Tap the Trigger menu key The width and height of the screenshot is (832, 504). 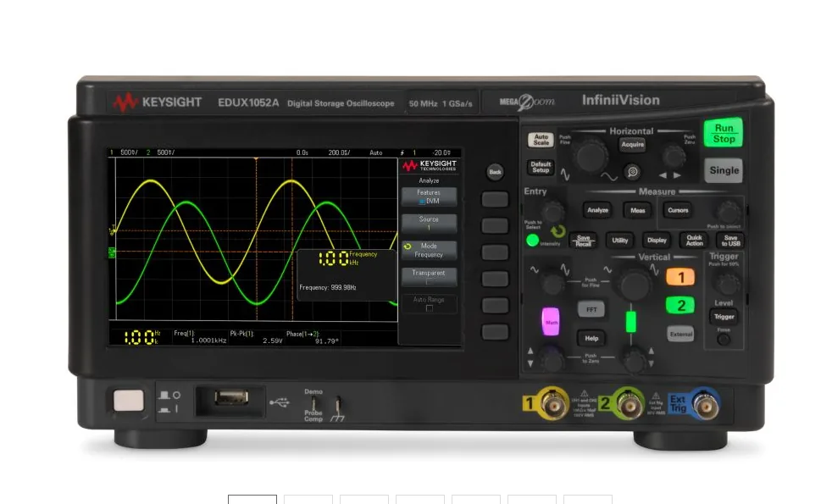pos(724,317)
